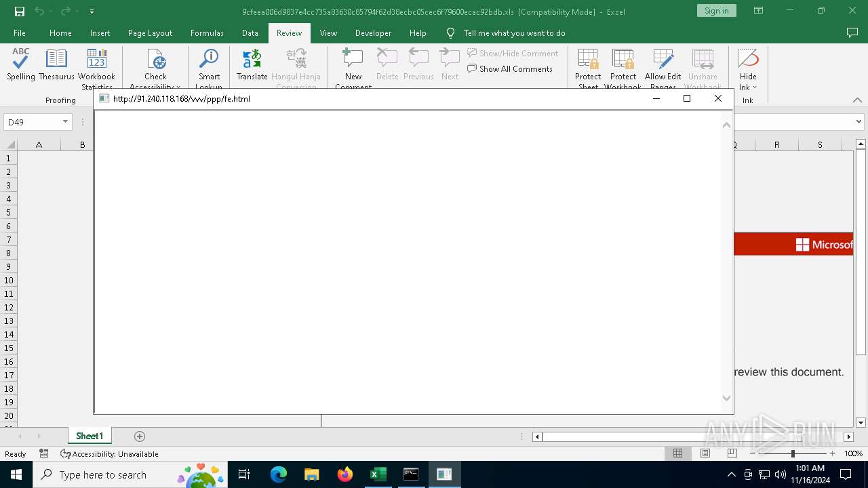Run the Spelling check
The width and height of the screenshot is (868, 488).
click(x=21, y=65)
